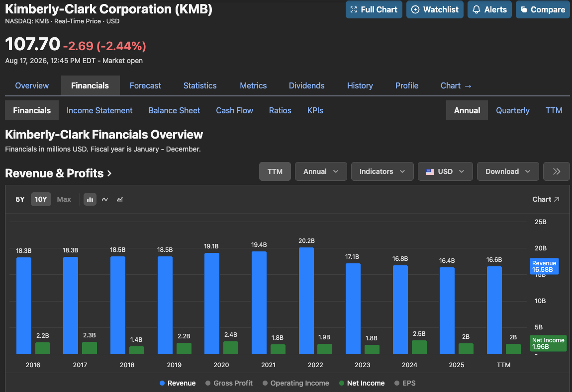Open the Indicators dropdown

click(x=382, y=171)
